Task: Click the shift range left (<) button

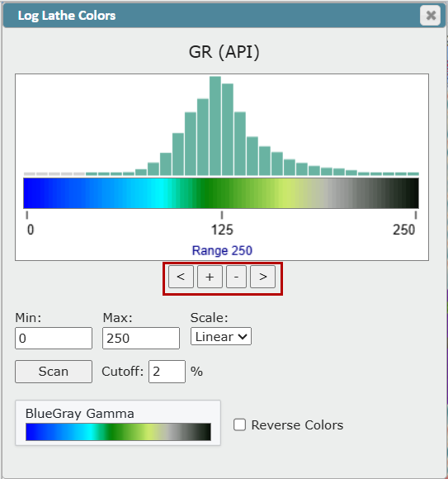Action: coord(181,277)
